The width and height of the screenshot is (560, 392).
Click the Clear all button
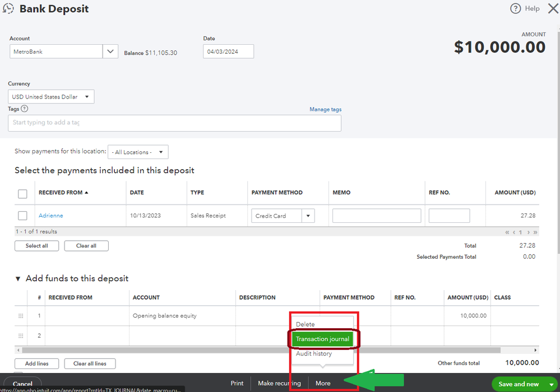click(x=86, y=246)
